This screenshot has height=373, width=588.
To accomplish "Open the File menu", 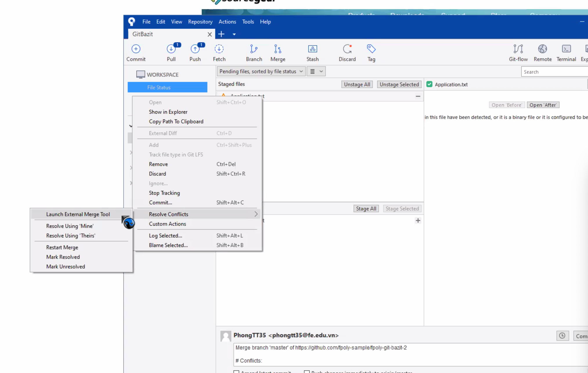I will coord(146,22).
